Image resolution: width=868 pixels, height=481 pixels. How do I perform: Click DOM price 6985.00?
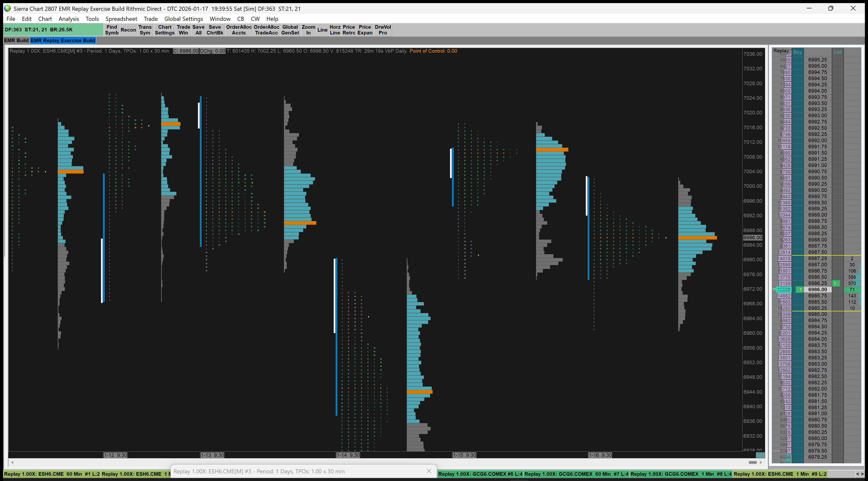817,314
